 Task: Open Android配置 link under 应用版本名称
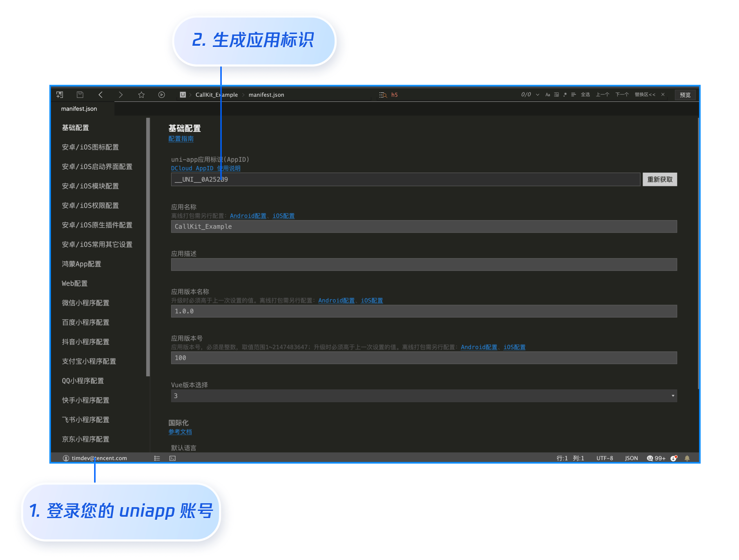[x=337, y=301]
